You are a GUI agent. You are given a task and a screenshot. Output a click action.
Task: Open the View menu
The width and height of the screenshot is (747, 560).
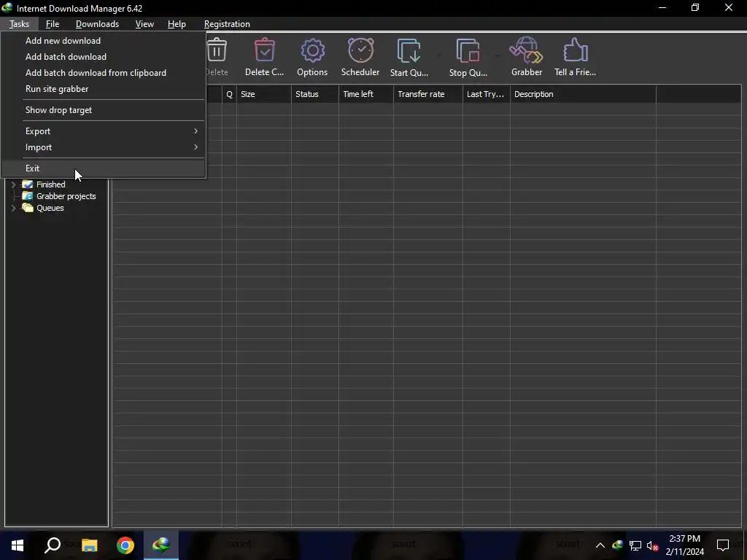[144, 24]
